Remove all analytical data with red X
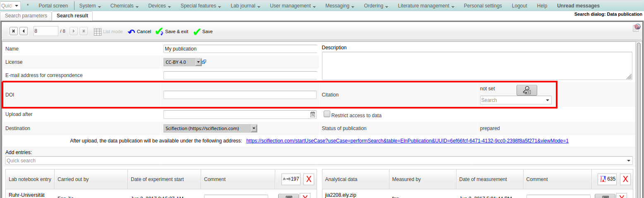 625,179
